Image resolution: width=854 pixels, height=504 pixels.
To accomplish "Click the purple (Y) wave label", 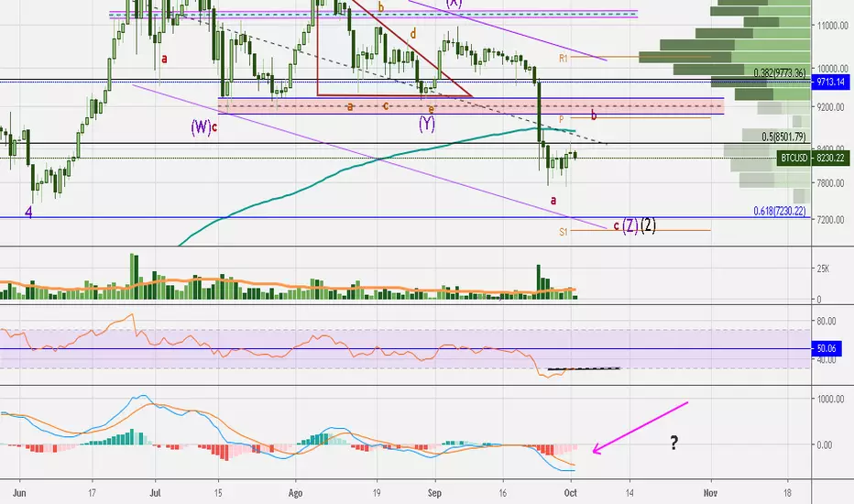I will pos(426,125).
